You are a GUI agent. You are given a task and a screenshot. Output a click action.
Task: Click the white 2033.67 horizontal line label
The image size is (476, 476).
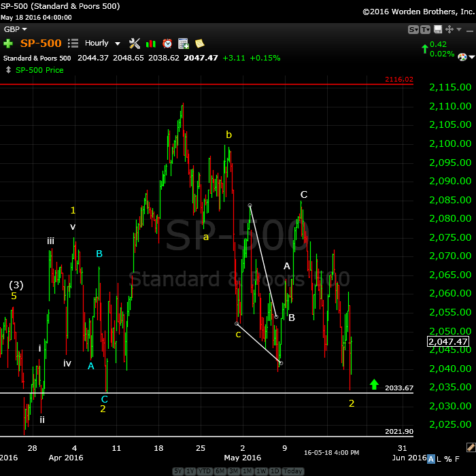[399, 388]
